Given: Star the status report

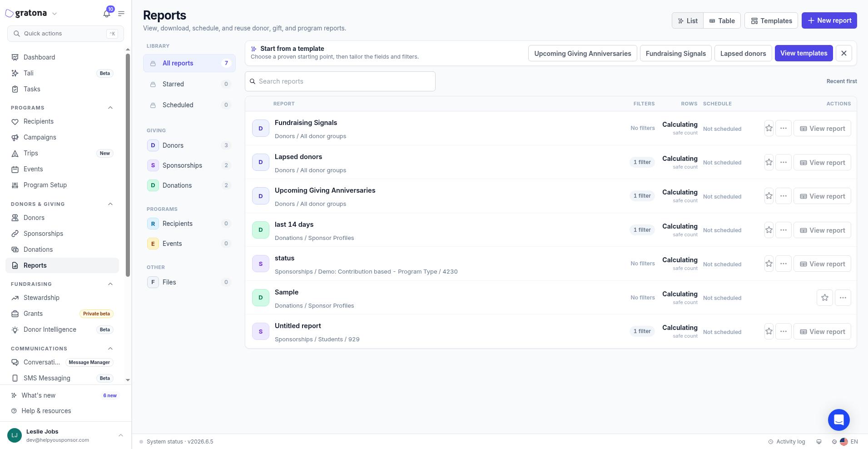Looking at the screenshot, I should tap(769, 264).
